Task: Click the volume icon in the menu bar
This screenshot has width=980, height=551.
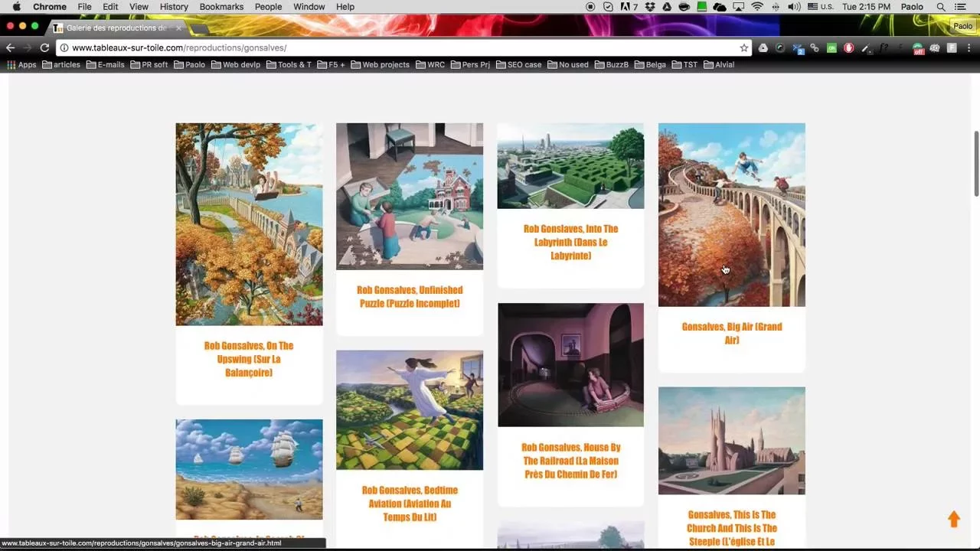Action: point(794,7)
